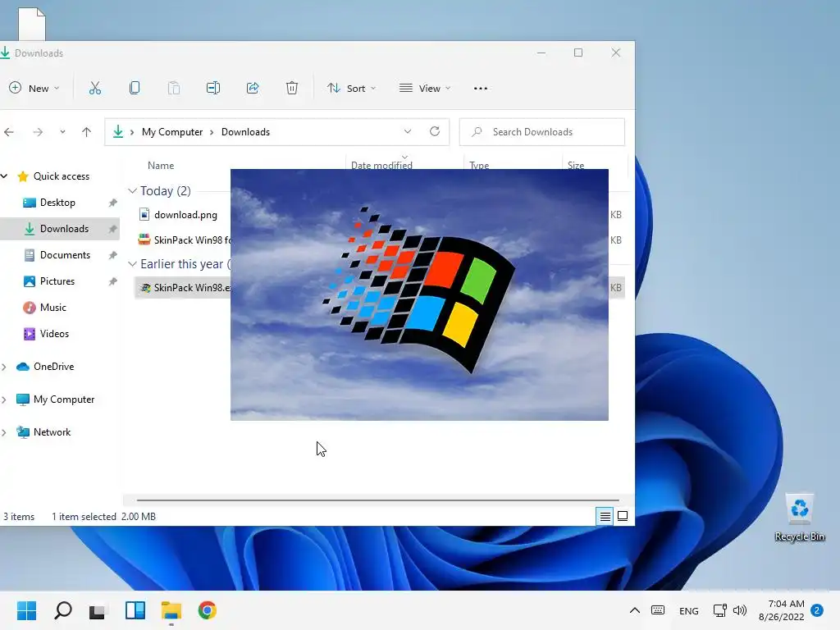Show hidden tray icons chevron
The image size is (840, 630).
[x=635, y=610]
